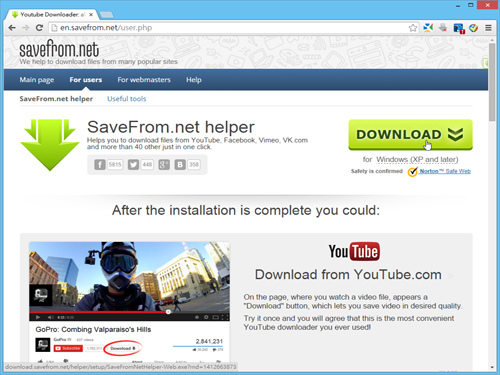
Task: Click the round colorful extension icon
Action: 474,28
